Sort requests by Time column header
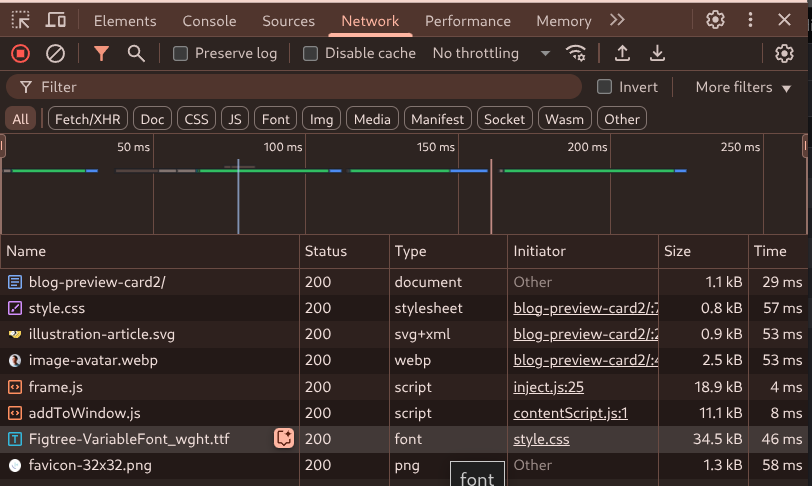This screenshot has height=486, width=812. 778,251
